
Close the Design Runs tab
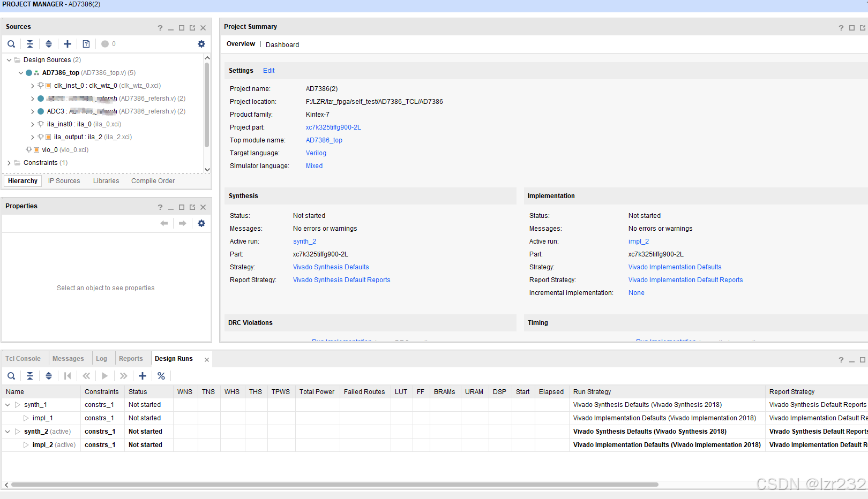[207, 360]
